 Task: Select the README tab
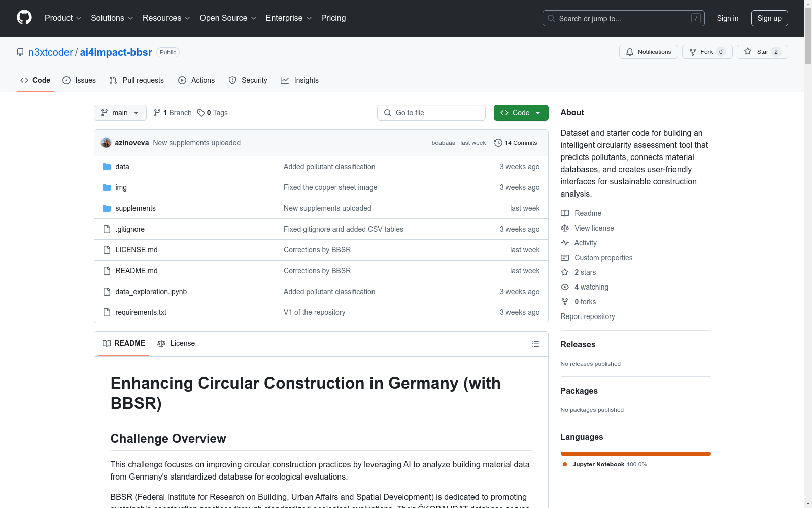pos(124,344)
